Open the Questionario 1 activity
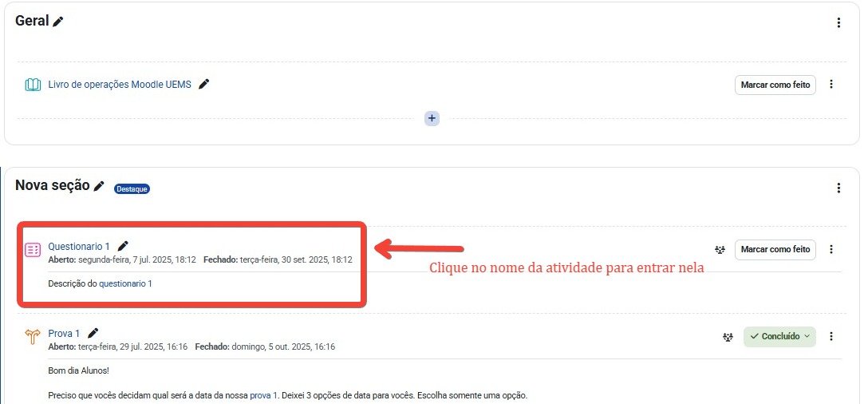 [79, 246]
